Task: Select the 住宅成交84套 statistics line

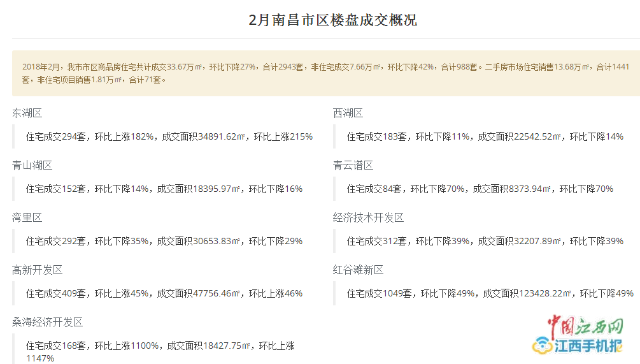Action: [480, 189]
